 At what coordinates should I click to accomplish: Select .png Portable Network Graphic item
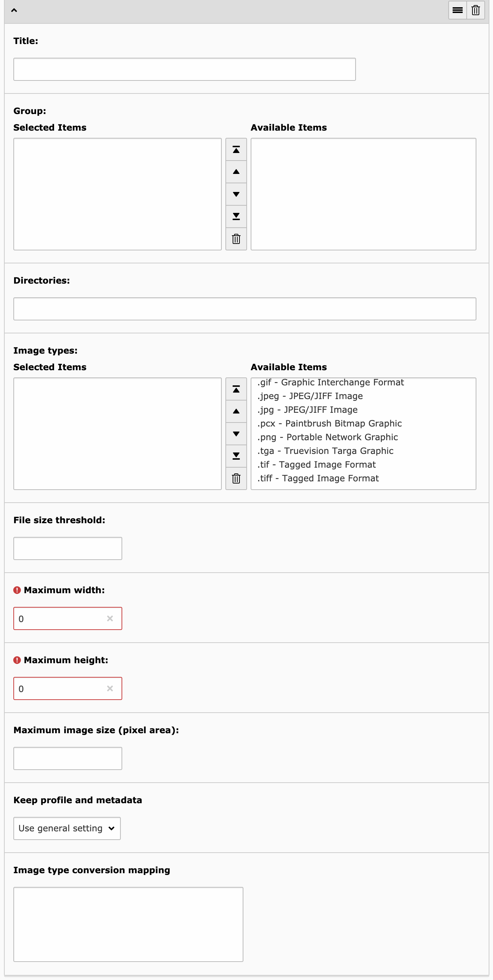click(x=327, y=437)
